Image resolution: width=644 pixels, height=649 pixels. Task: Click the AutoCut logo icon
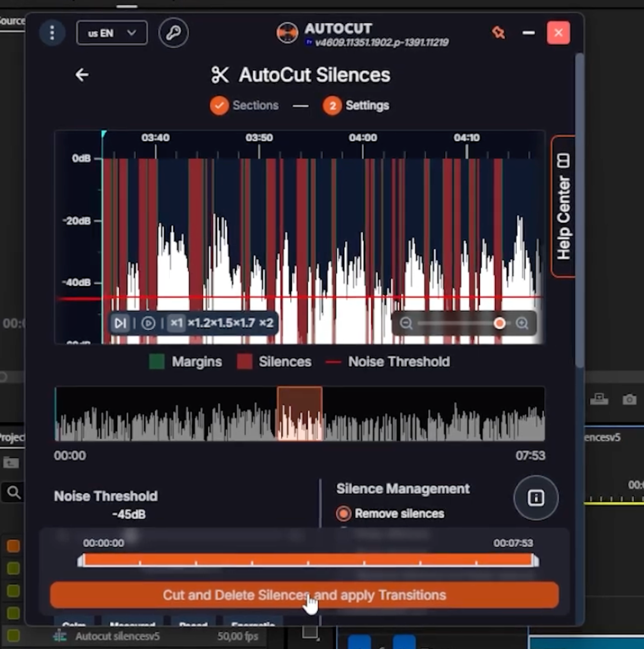(x=287, y=33)
